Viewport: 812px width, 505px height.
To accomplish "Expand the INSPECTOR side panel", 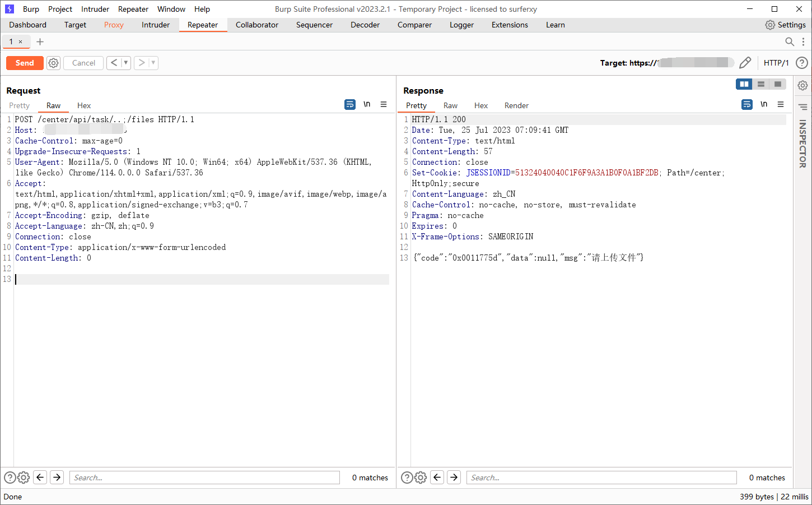I will 802,143.
